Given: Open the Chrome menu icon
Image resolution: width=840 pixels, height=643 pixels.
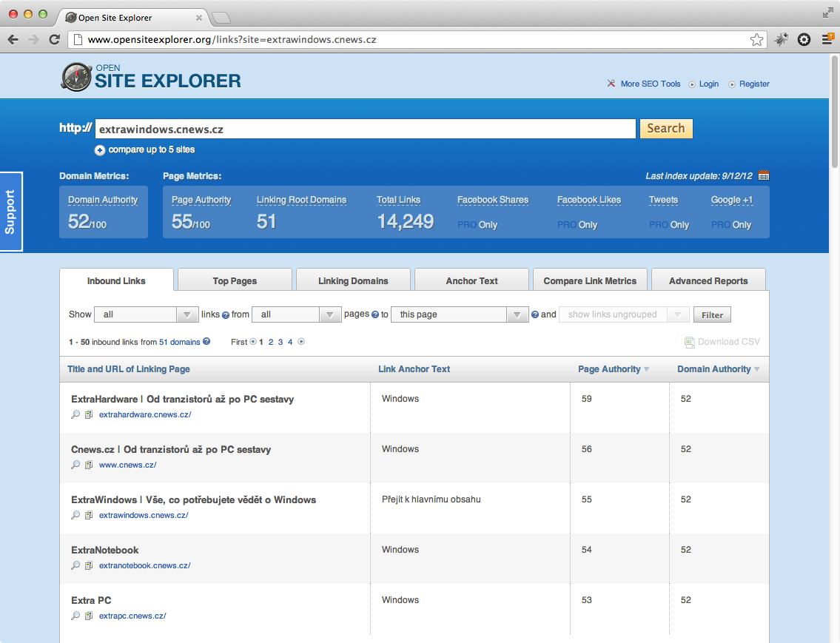Looking at the screenshot, I should pyautogui.click(x=827, y=40).
